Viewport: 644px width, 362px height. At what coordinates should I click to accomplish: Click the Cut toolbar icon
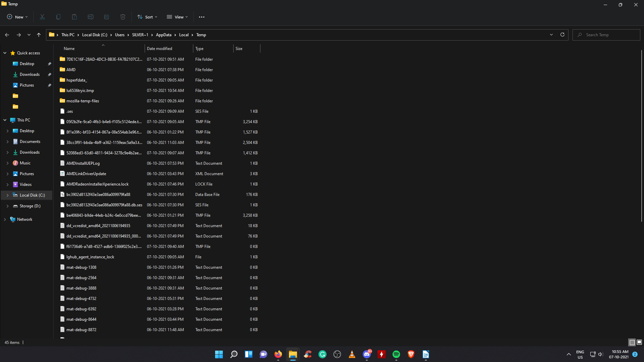coord(42,17)
